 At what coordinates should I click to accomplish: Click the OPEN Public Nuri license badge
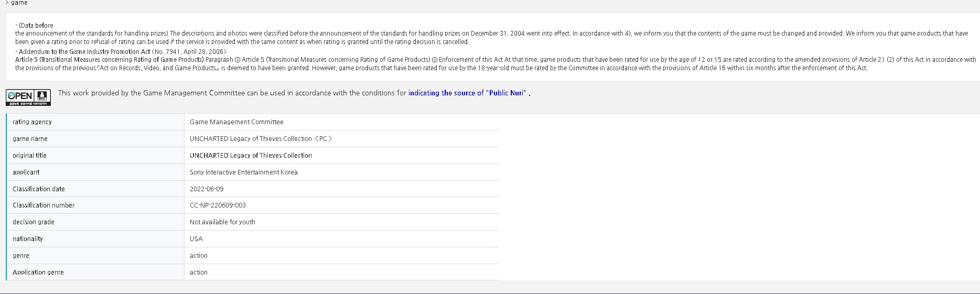point(28,97)
